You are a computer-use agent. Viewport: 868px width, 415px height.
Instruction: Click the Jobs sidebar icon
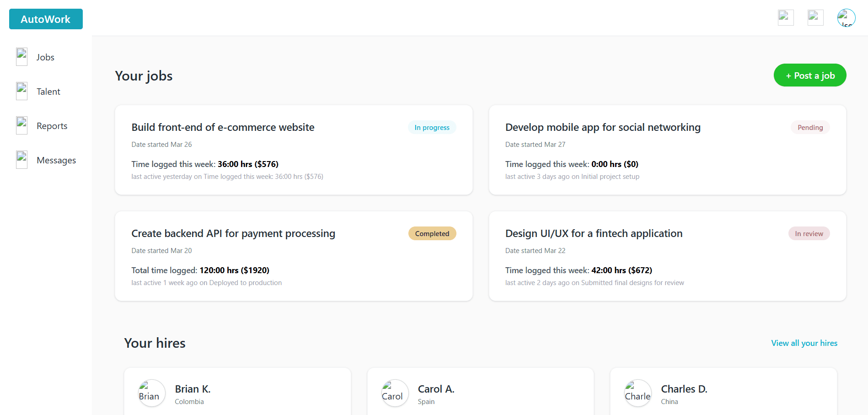pos(21,57)
